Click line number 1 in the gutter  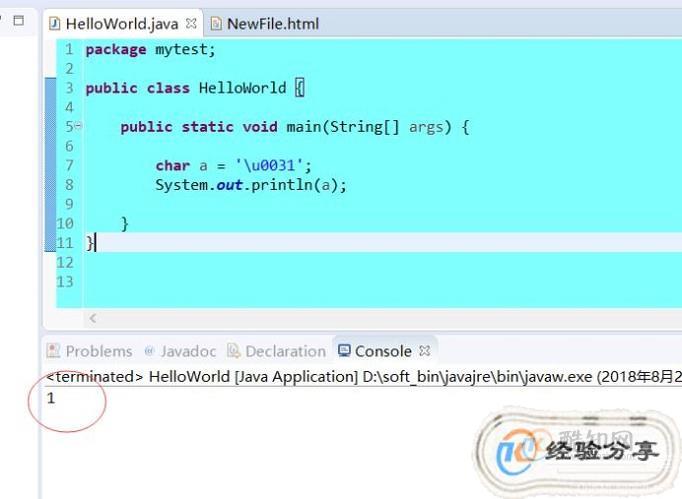coord(69,49)
